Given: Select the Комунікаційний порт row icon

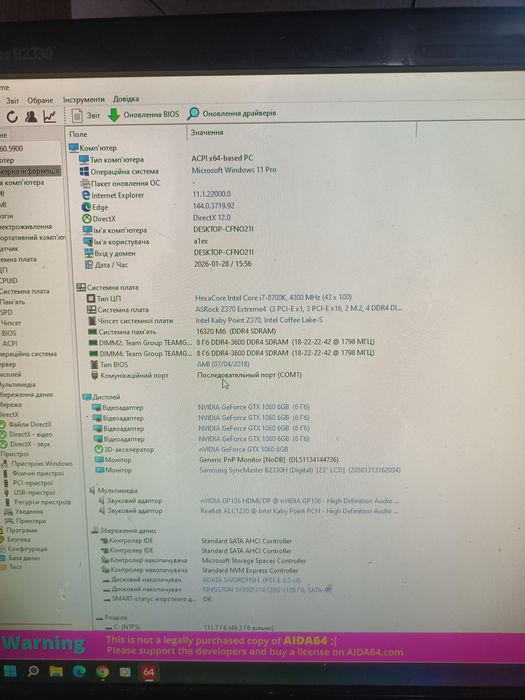Looking at the screenshot, I should point(95,375).
